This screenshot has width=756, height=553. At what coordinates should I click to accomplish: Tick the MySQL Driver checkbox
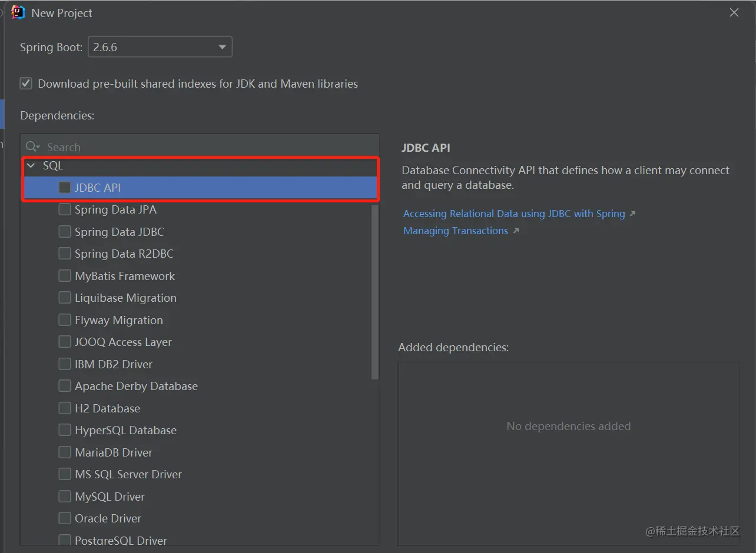pyautogui.click(x=65, y=497)
